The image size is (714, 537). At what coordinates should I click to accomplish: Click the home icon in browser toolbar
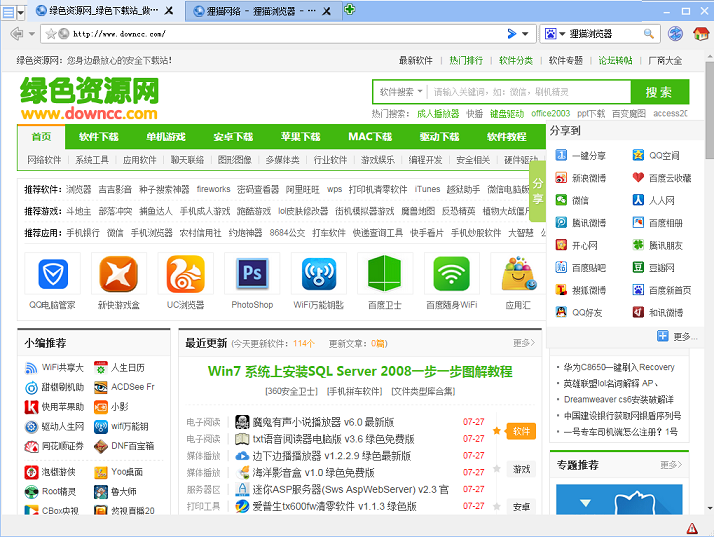coord(701,34)
